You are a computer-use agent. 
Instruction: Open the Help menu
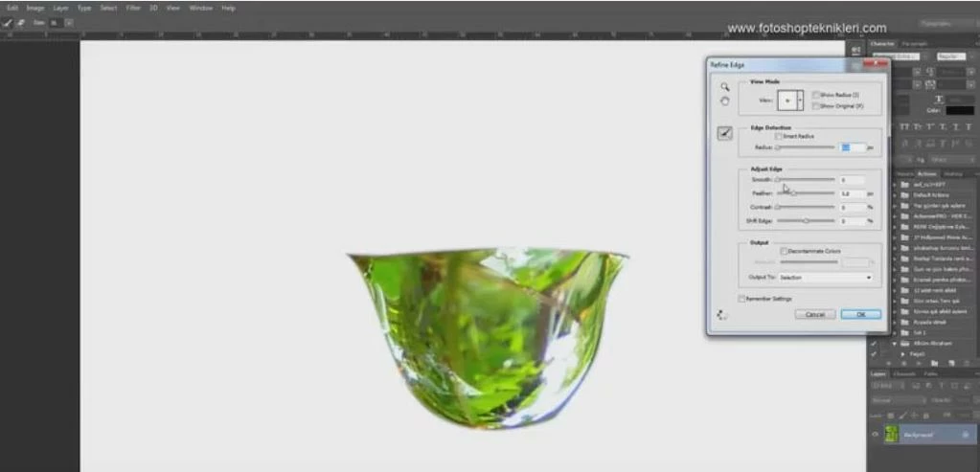coord(228,8)
